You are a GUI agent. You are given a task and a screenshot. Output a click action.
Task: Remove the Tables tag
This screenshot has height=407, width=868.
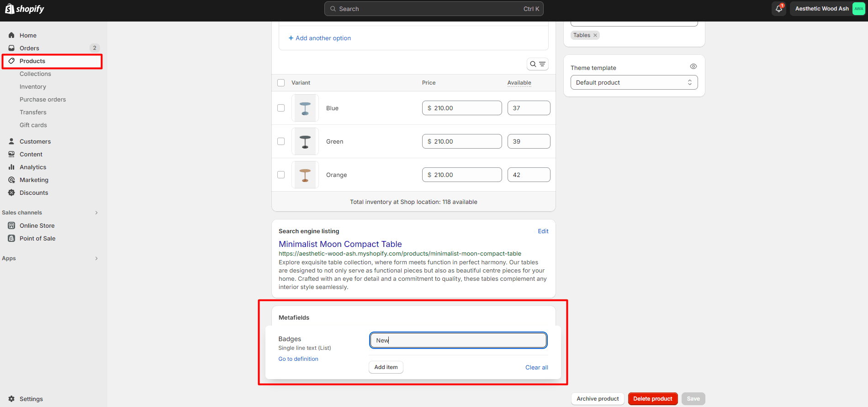click(595, 35)
